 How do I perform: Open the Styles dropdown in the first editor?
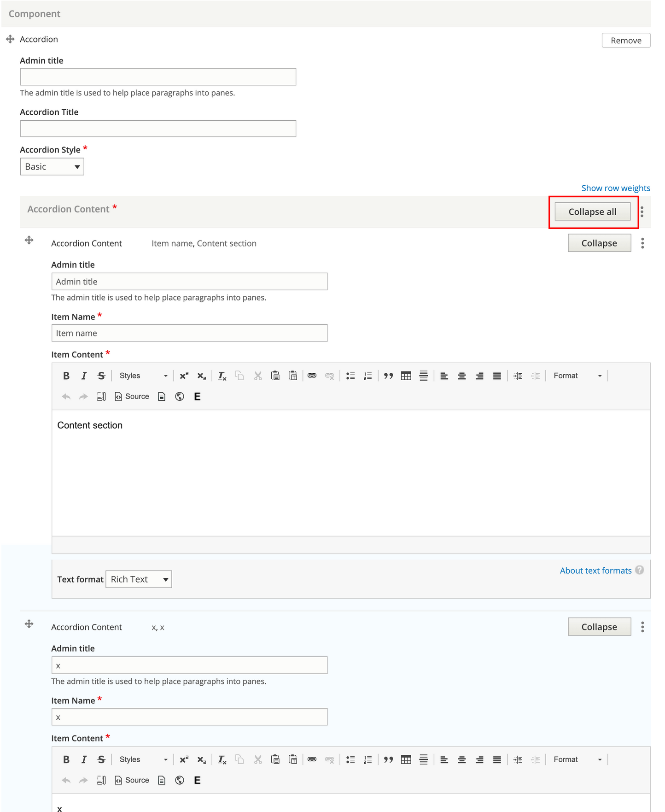click(143, 376)
